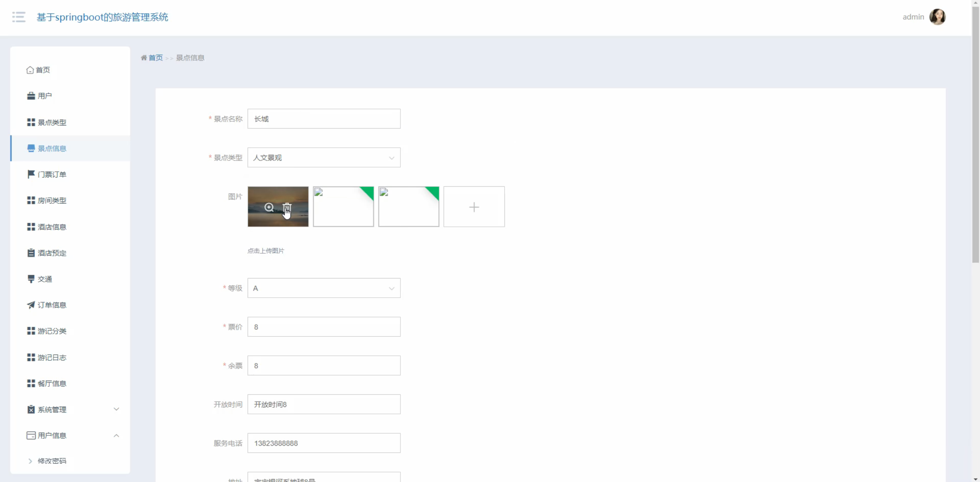Click 首页 breadcrumb link
Image resolution: width=980 pixels, height=482 pixels.
click(x=156, y=58)
